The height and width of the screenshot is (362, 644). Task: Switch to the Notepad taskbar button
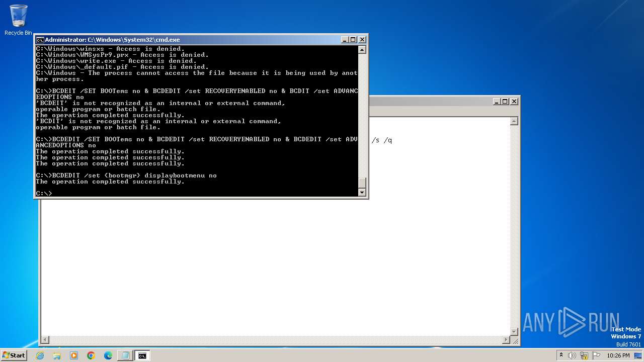tap(125, 355)
